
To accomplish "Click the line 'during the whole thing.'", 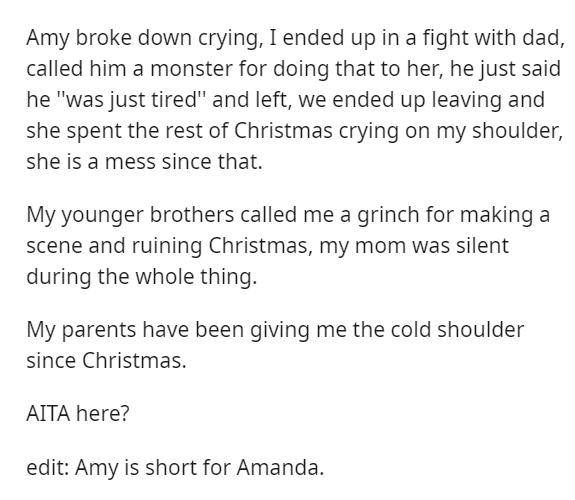I will tap(142, 277).
